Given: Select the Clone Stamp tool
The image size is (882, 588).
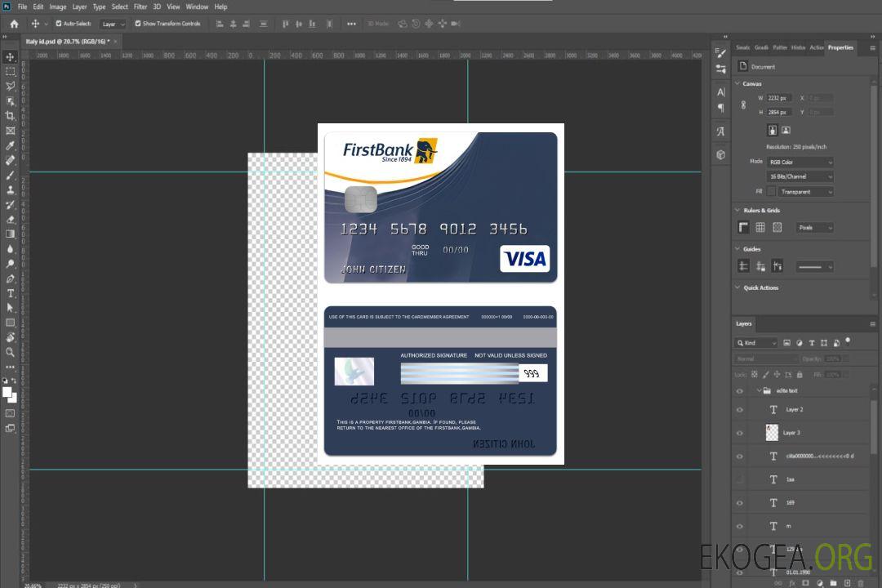Looking at the screenshot, I should [10, 190].
